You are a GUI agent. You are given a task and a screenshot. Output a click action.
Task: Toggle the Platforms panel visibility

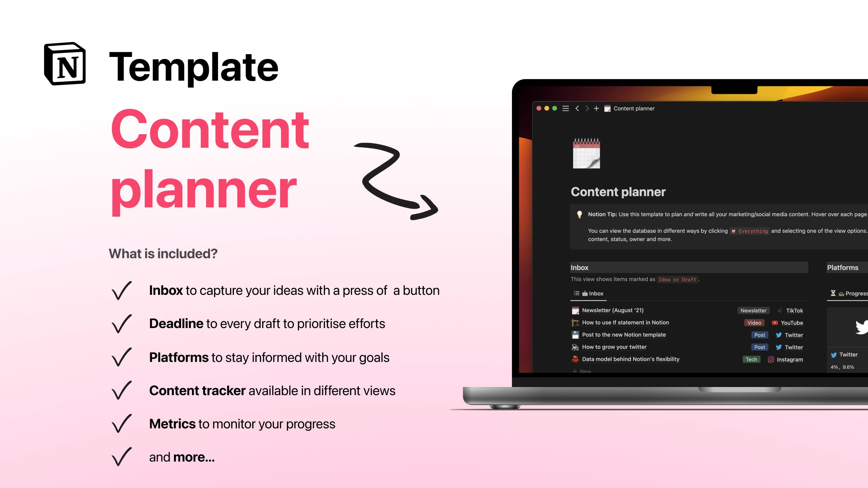[x=842, y=267]
